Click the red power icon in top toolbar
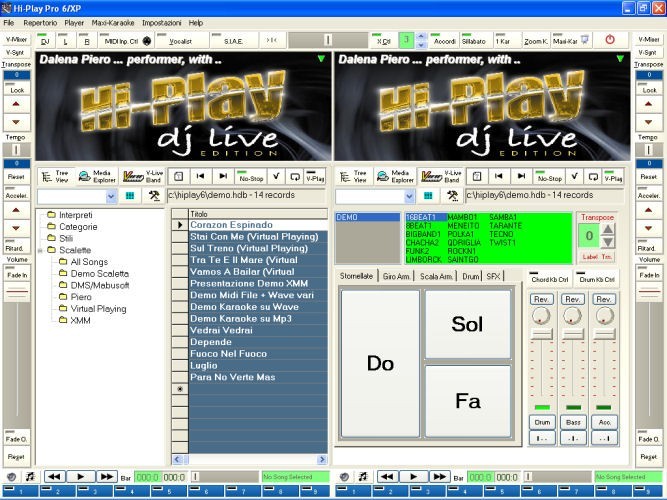 [x=610, y=40]
